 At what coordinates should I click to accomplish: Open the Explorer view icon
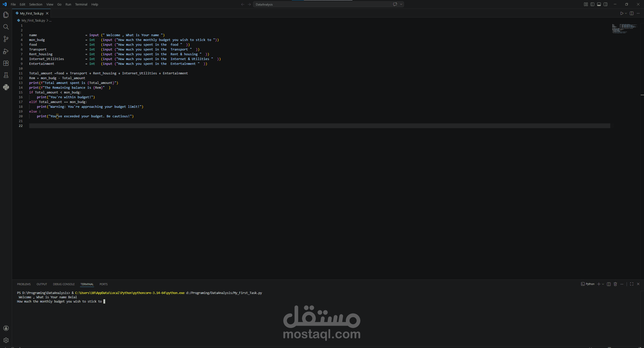click(6, 15)
